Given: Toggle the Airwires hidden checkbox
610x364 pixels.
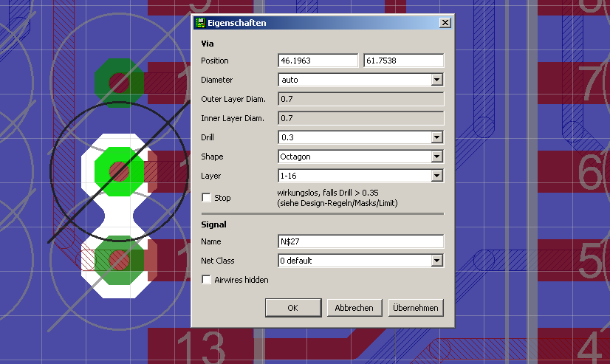Looking at the screenshot, I should 206,280.
